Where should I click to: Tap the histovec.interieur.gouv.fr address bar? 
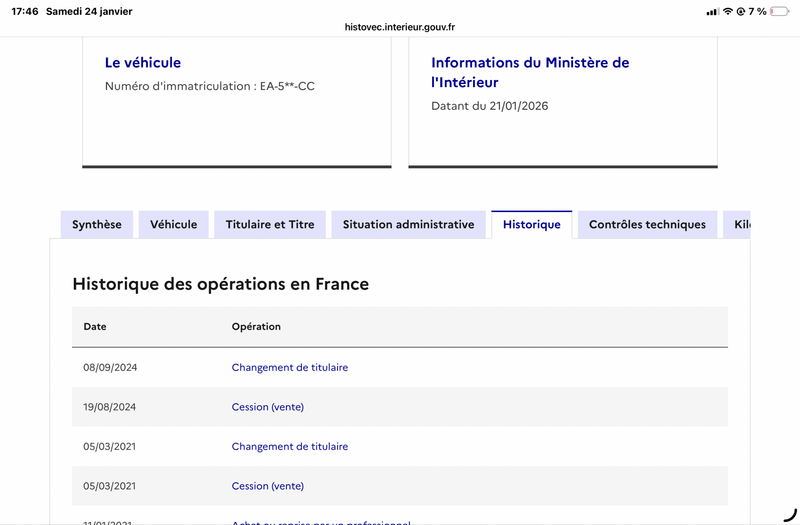click(400, 29)
